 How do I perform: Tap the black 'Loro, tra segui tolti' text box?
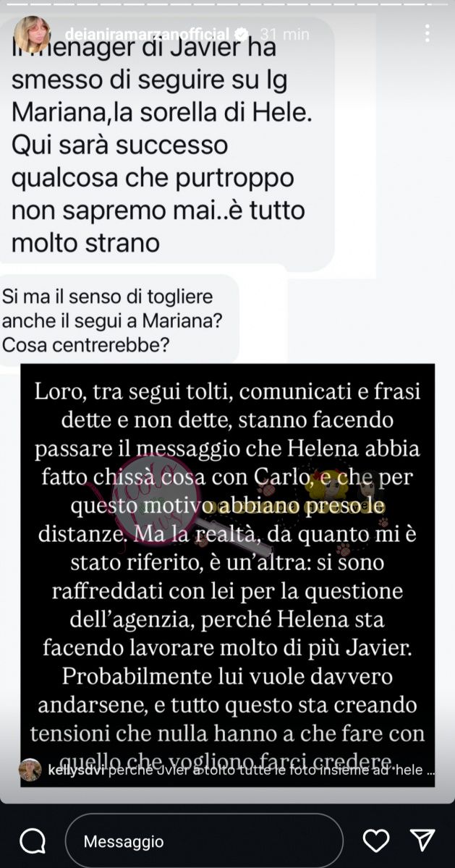[228, 575]
